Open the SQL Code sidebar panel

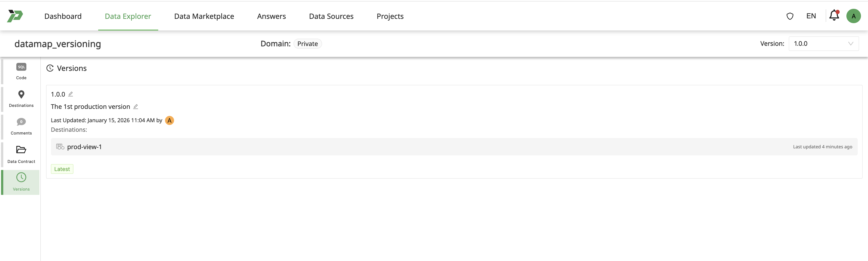pos(21,71)
